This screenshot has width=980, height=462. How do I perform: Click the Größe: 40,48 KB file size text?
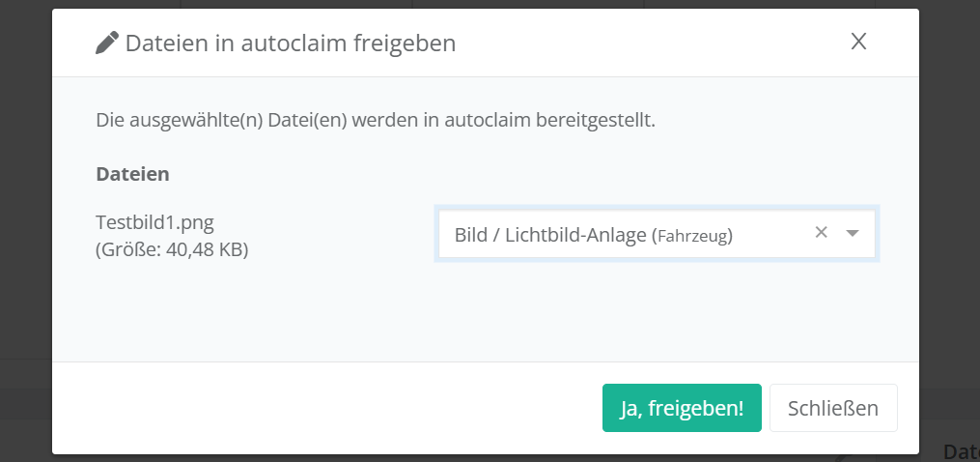click(x=172, y=249)
